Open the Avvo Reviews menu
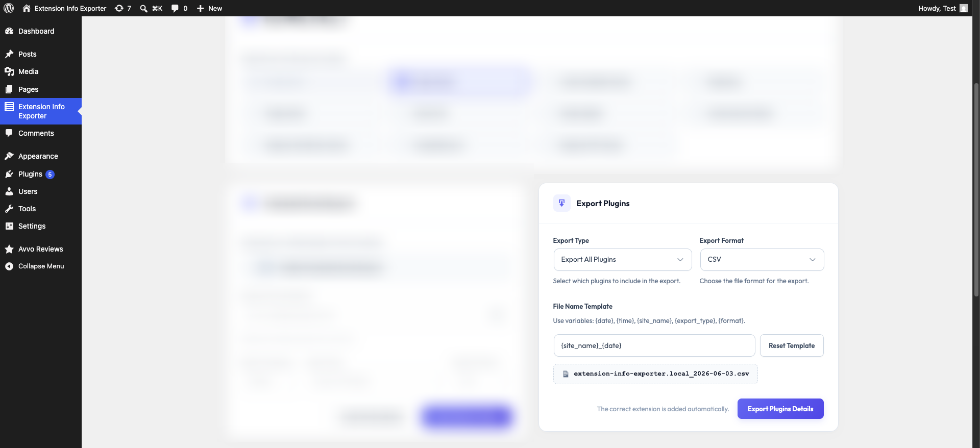 point(41,249)
